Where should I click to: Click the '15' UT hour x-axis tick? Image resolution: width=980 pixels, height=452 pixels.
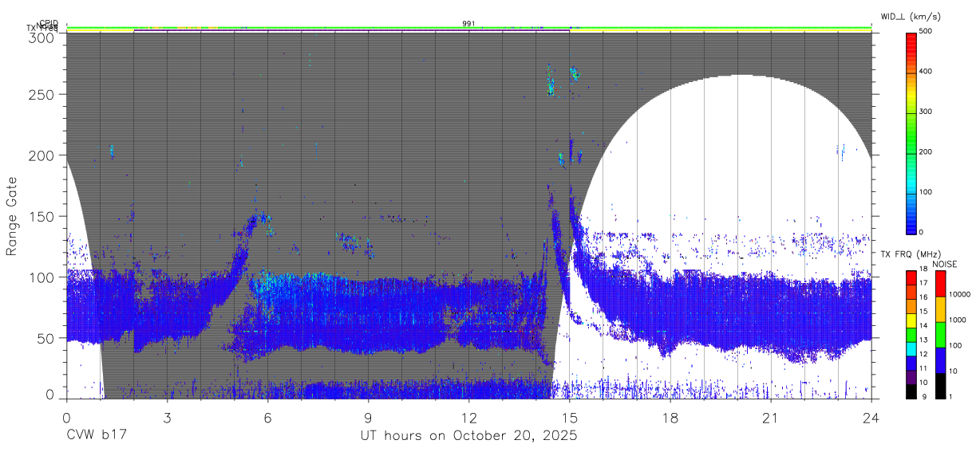pos(570,419)
